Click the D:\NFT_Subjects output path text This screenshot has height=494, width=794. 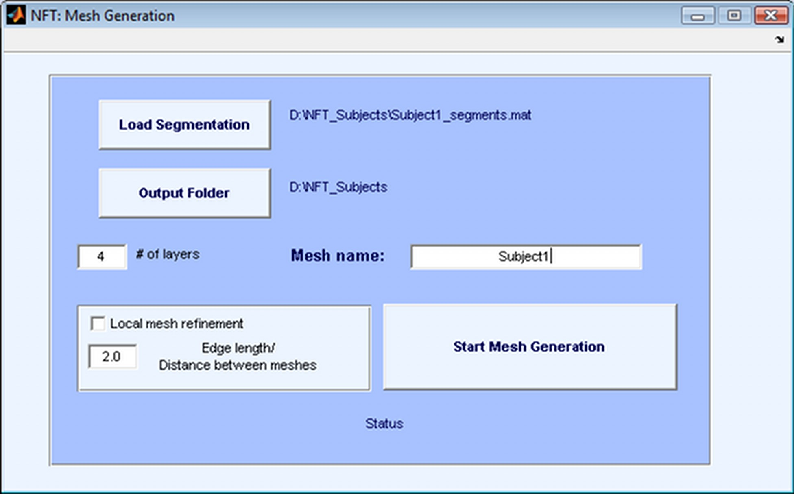click(338, 187)
